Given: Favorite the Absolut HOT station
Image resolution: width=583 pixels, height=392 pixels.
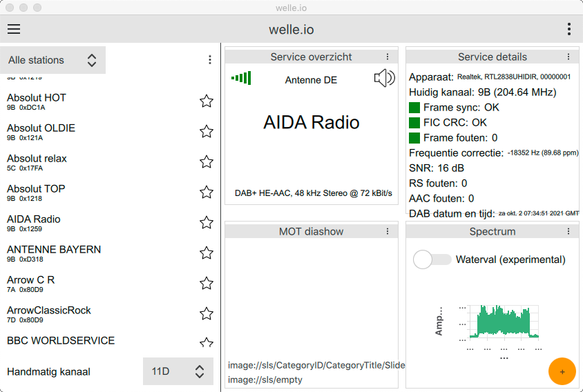Looking at the screenshot, I should [207, 101].
